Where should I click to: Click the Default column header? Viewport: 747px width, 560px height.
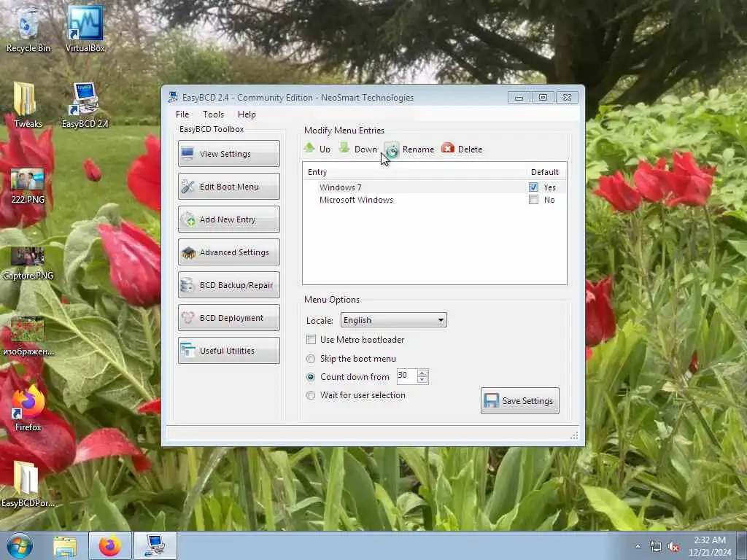point(544,172)
